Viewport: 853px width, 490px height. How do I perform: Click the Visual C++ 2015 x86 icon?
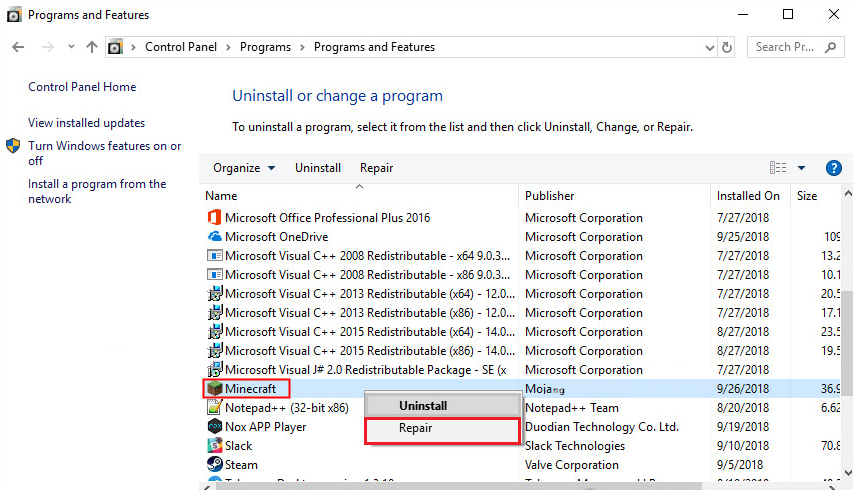(x=215, y=351)
